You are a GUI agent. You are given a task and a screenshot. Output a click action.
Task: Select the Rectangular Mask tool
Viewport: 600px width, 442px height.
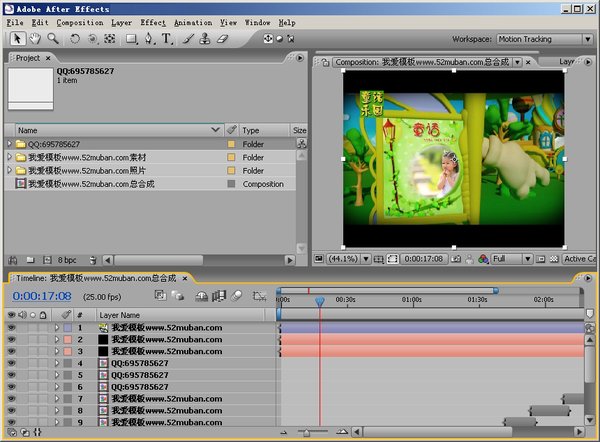click(x=131, y=39)
